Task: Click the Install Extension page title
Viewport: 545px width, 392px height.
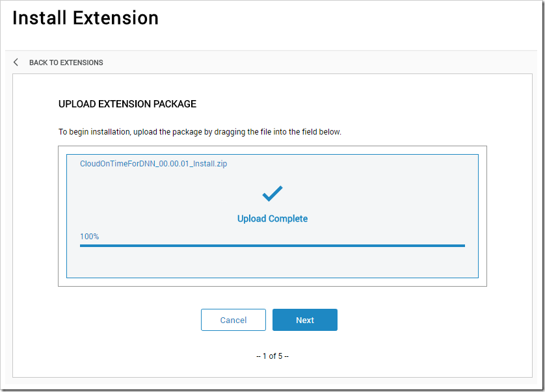Action: point(85,18)
